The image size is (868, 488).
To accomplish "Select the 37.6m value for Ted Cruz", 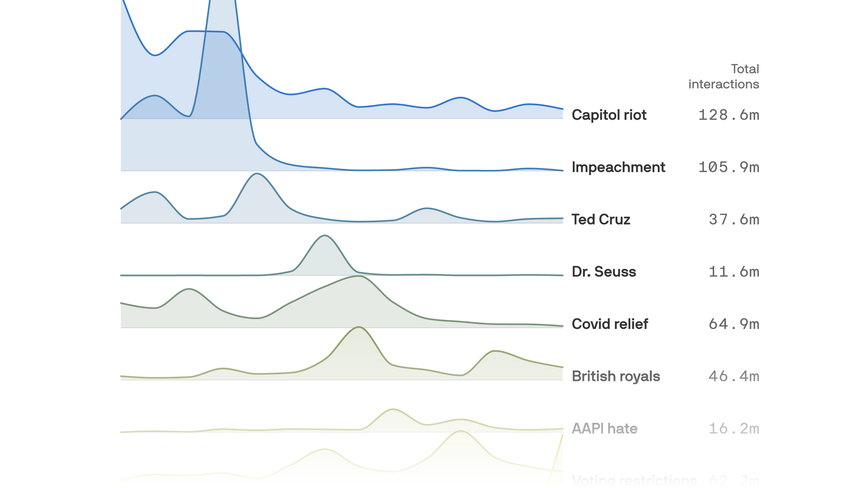I will point(733,220).
